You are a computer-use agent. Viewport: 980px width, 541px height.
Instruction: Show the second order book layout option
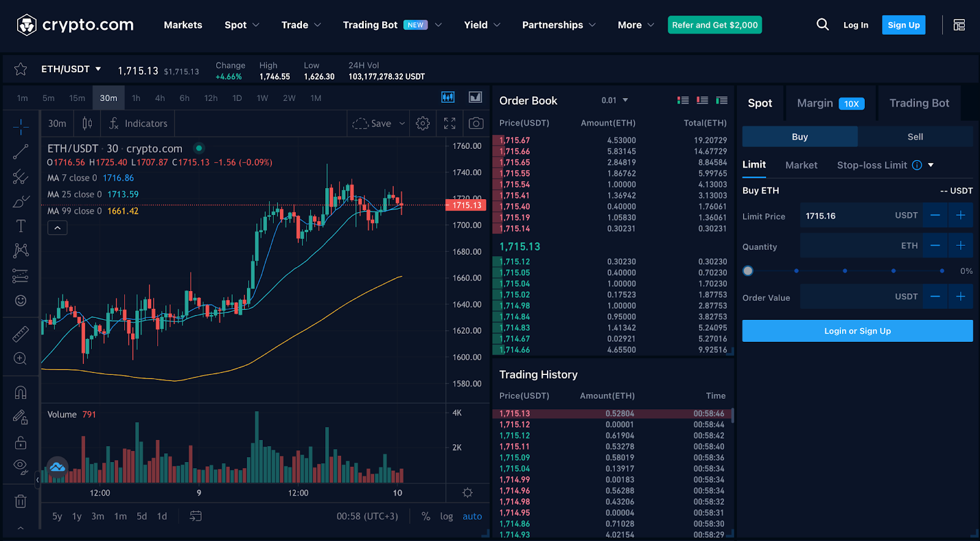click(703, 100)
